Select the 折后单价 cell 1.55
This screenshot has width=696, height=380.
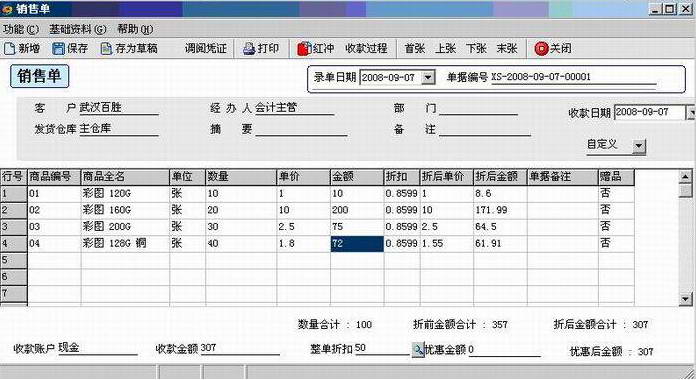(447, 244)
